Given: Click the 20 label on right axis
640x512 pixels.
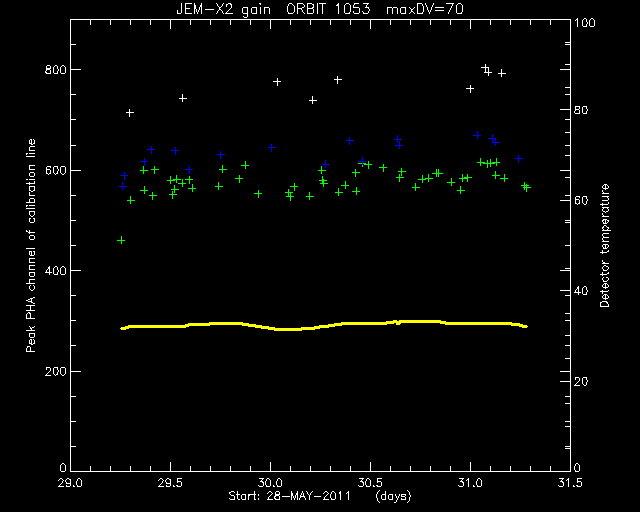Looking at the screenshot, I should pos(581,382).
